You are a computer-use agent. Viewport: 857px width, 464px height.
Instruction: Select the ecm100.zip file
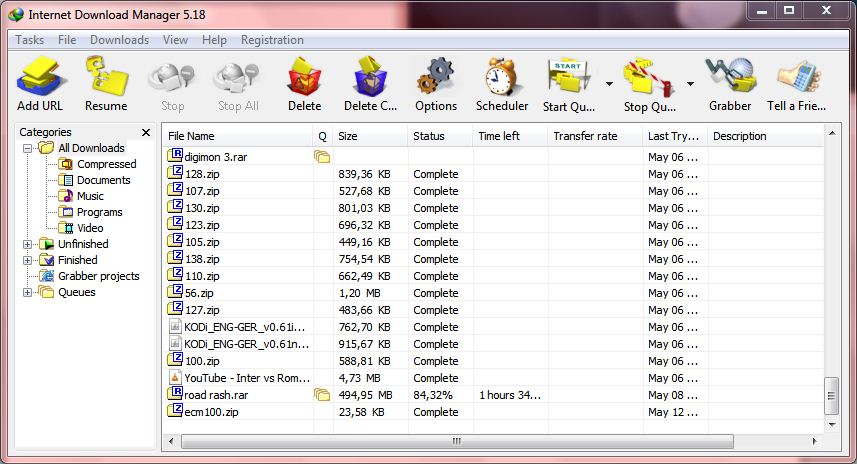tap(212, 412)
